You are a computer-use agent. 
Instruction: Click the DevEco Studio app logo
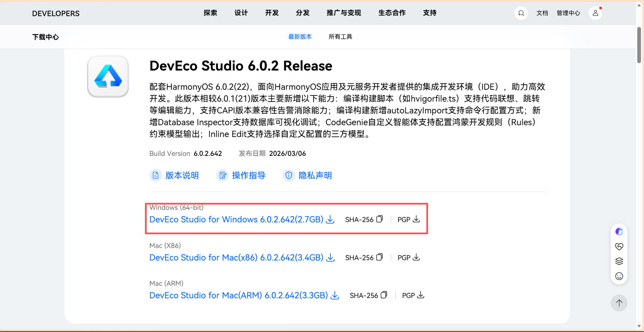(108, 77)
